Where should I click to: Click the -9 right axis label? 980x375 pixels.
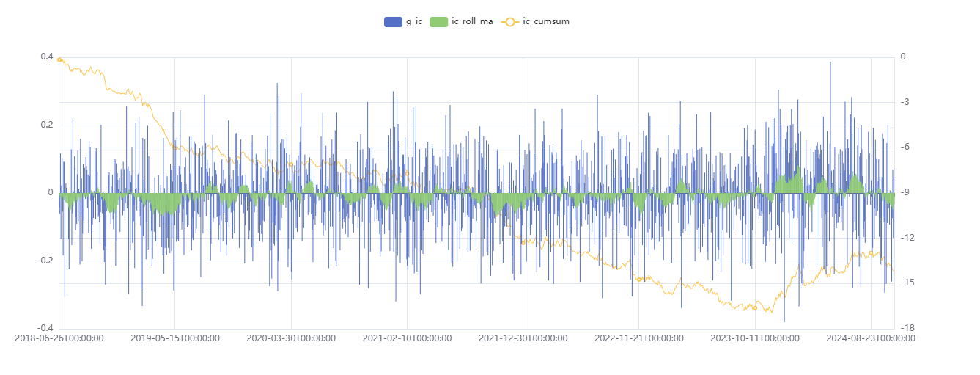point(905,193)
